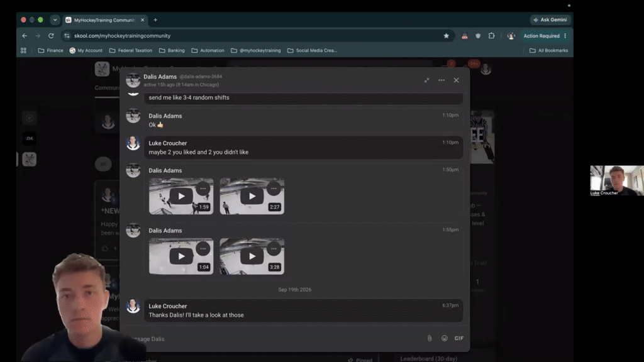Select the MyHockeyTraining Community tab
The image size is (644, 362).
104,19
